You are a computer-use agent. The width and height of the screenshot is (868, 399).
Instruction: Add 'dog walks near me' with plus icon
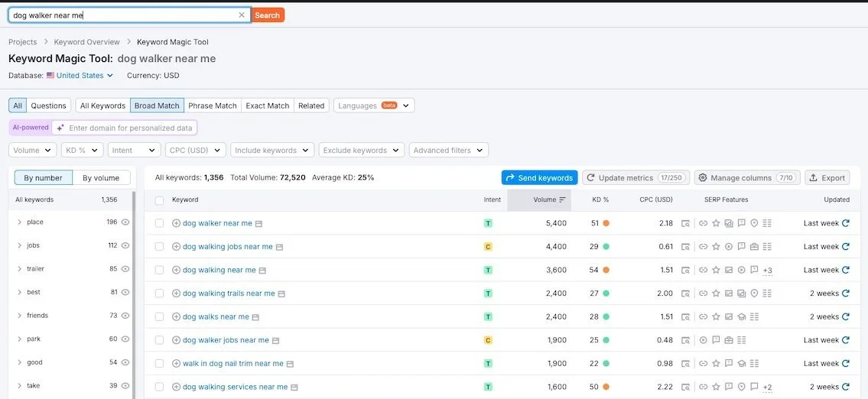tap(176, 317)
